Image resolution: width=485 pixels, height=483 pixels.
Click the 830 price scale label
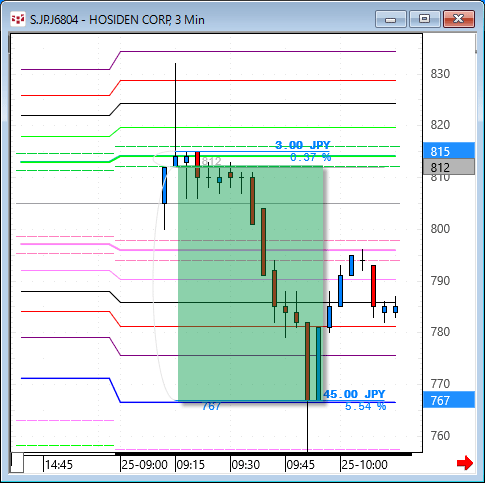pos(440,73)
